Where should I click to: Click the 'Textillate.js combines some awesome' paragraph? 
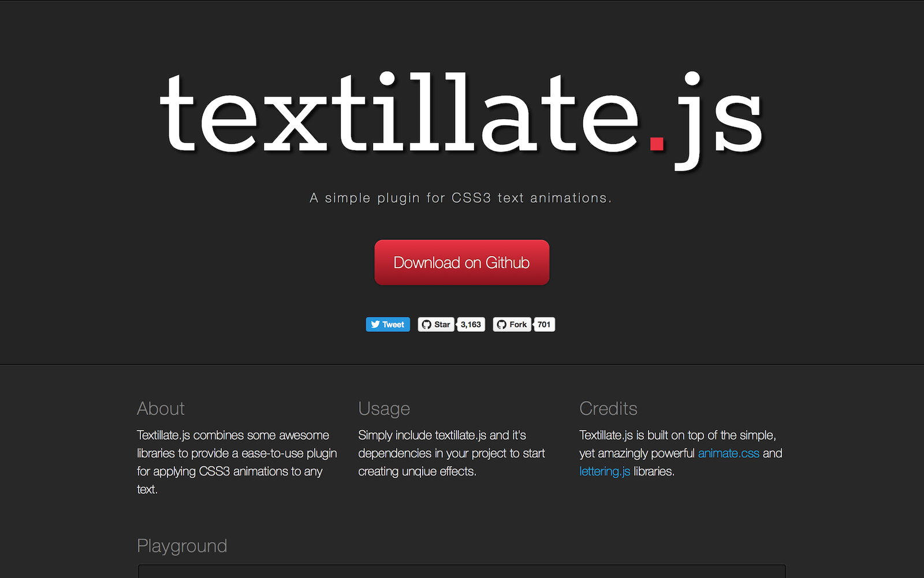(237, 462)
